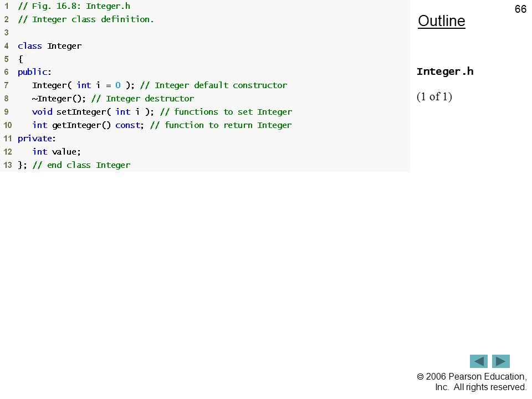532x399 pixels.
Task: Select the Integer.h file title
Action: pos(445,71)
